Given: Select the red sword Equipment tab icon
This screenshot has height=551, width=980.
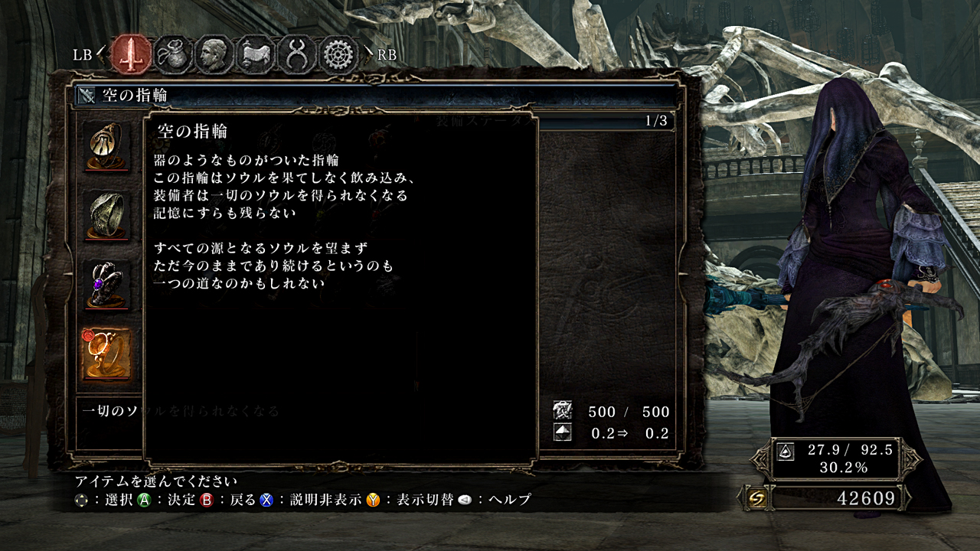Looking at the screenshot, I should pos(132,54).
